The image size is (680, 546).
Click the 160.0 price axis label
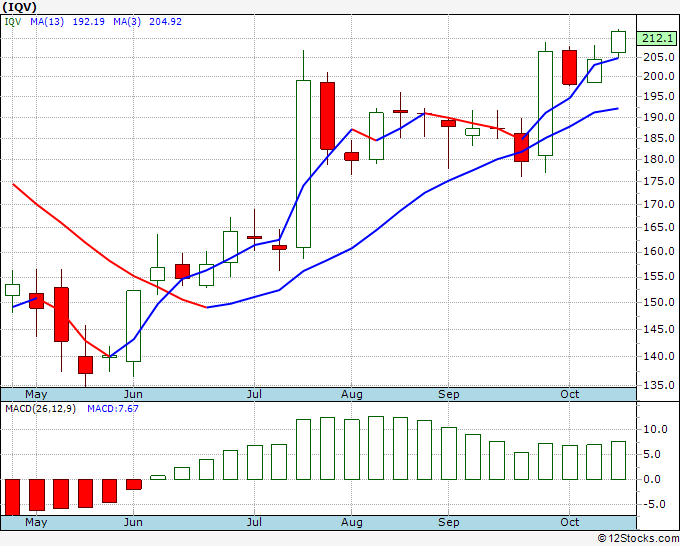pos(660,252)
